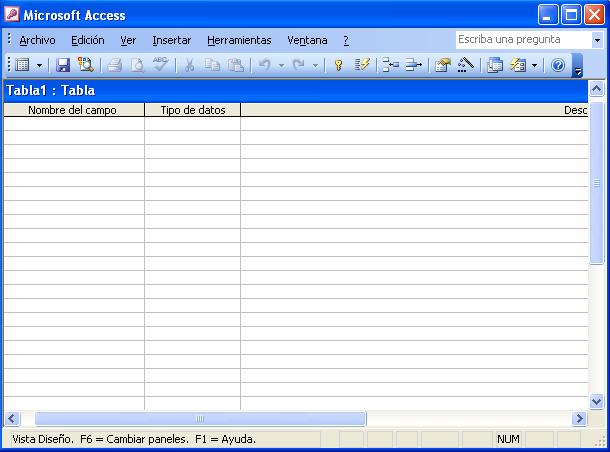Click the Microsoft Access title bar icon

[x=12, y=14]
